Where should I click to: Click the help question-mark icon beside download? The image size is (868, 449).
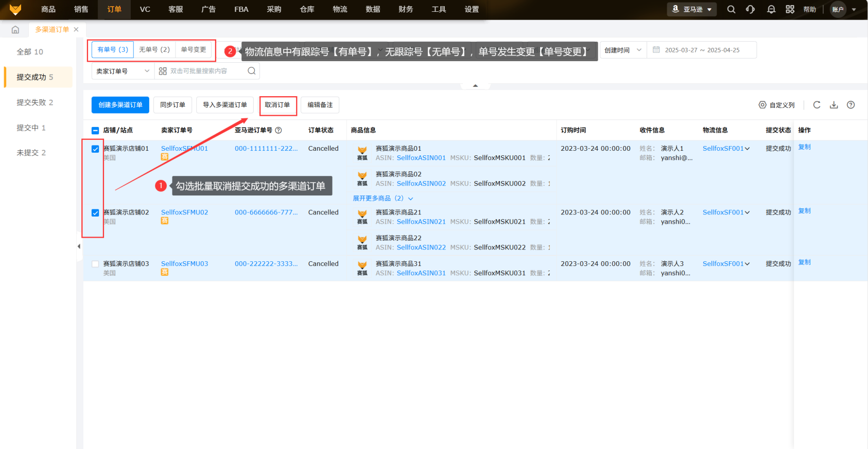pos(851,105)
